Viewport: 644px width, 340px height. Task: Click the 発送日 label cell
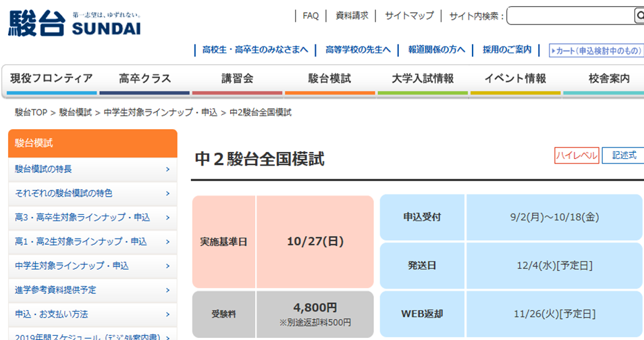(422, 266)
